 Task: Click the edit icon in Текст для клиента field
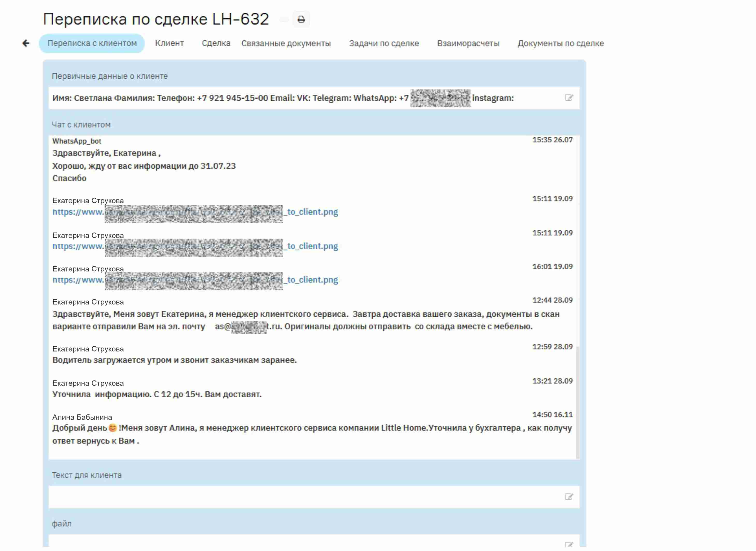click(569, 497)
